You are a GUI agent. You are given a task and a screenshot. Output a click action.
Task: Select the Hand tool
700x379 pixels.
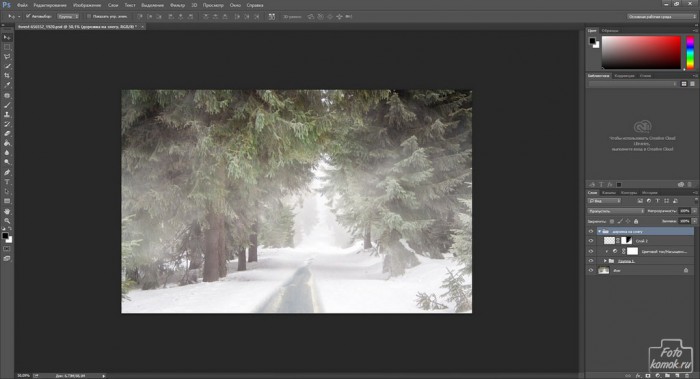tap(7, 211)
